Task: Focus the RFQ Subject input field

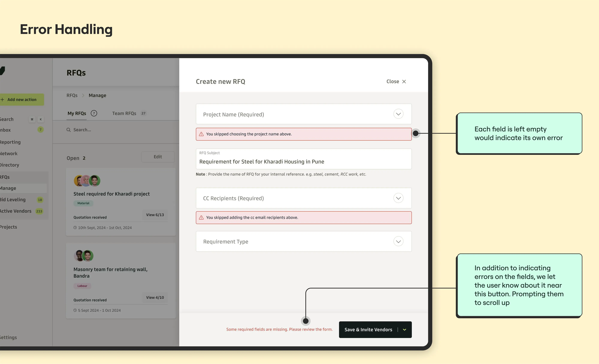Action: point(304,159)
